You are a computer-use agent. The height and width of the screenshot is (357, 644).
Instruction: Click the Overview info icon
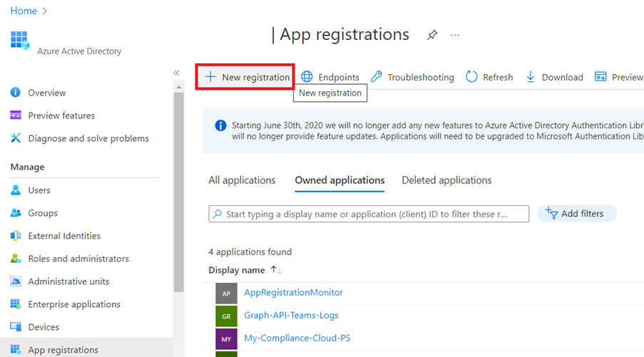click(16, 93)
